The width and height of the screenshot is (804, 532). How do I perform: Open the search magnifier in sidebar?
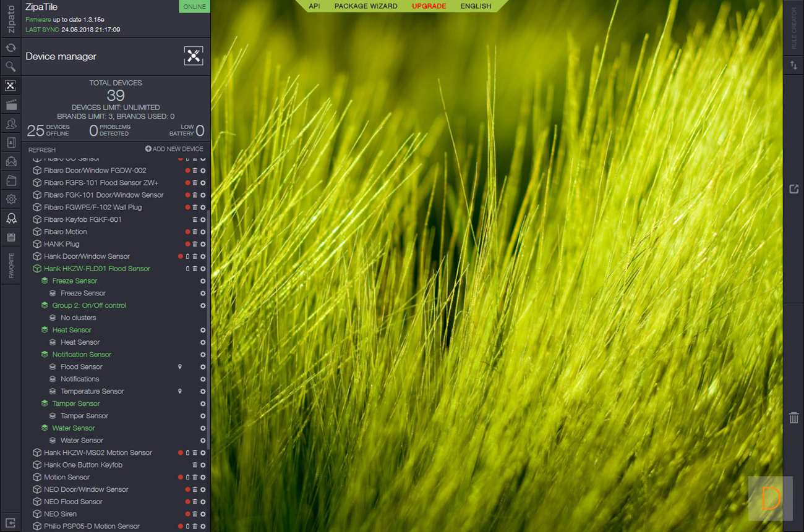tap(11, 66)
